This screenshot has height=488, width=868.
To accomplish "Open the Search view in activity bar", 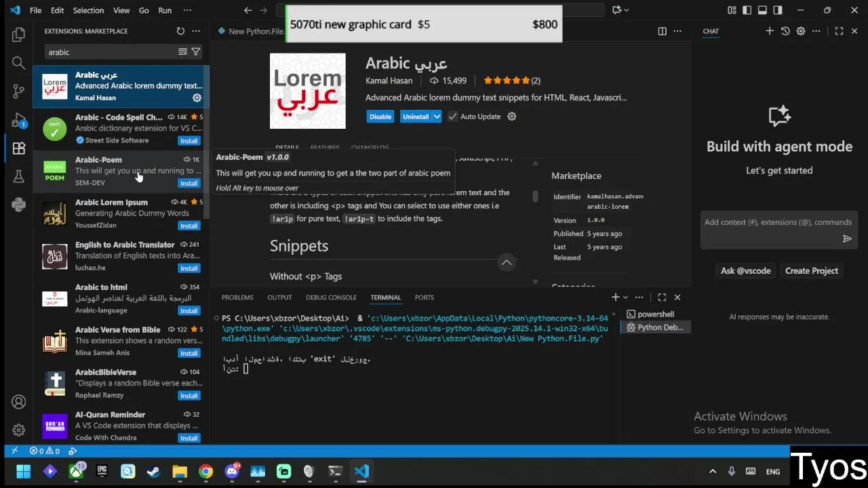I will click(18, 63).
